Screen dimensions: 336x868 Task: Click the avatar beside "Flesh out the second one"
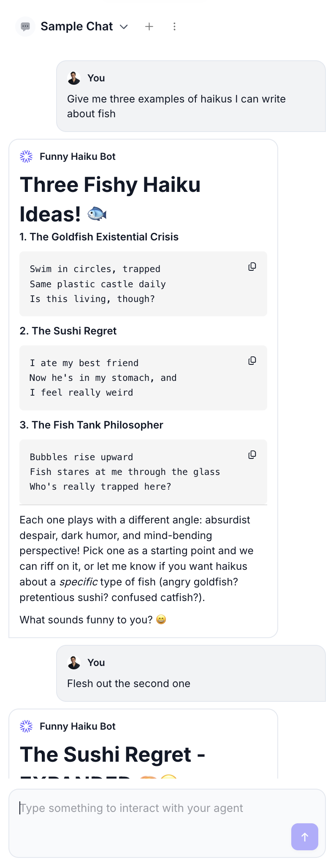coord(74,663)
